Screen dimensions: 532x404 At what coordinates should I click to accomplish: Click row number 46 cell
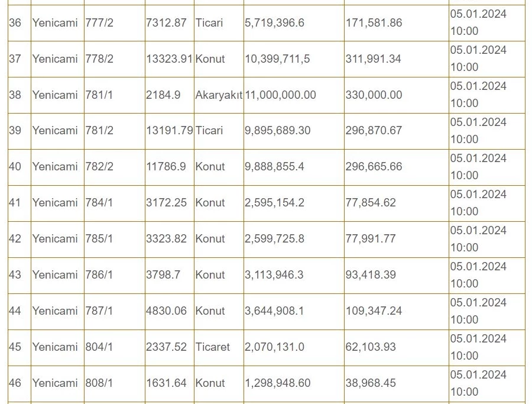[20, 384]
